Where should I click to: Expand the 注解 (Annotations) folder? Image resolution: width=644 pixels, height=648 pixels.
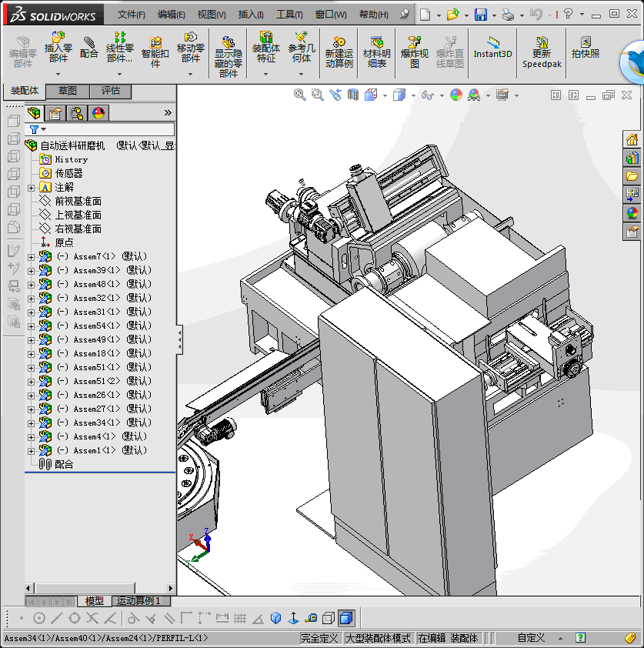[31, 188]
